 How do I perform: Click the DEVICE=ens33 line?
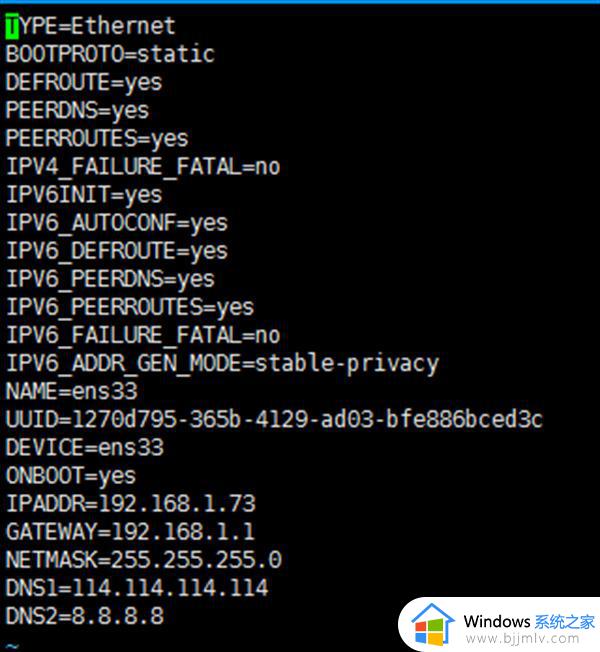tap(84, 446)
